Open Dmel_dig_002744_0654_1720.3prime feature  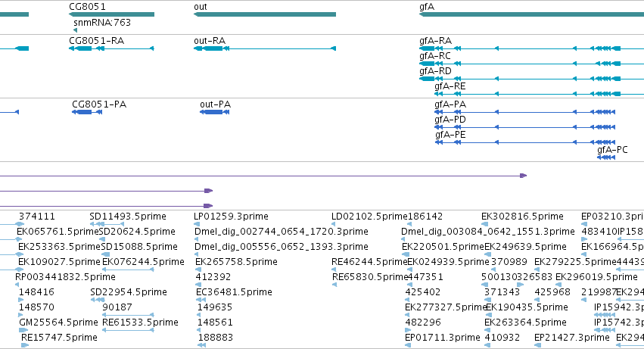click(282, 232)
